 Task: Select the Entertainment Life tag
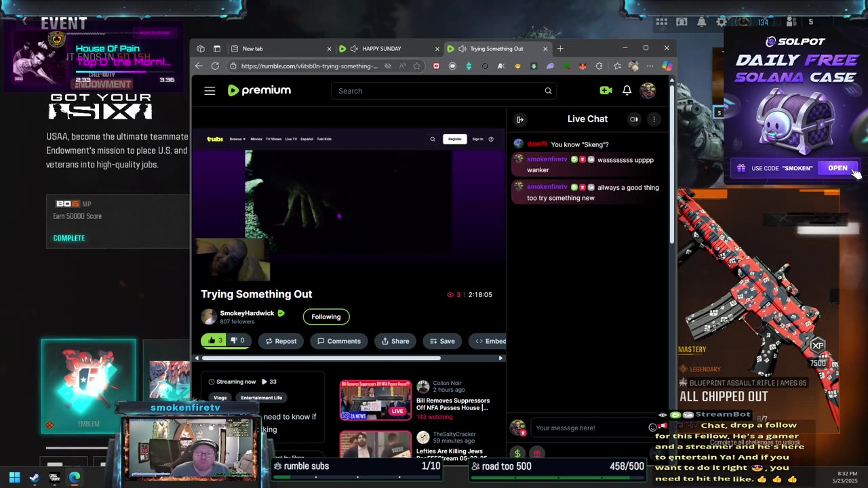click(x=261, y=398)
